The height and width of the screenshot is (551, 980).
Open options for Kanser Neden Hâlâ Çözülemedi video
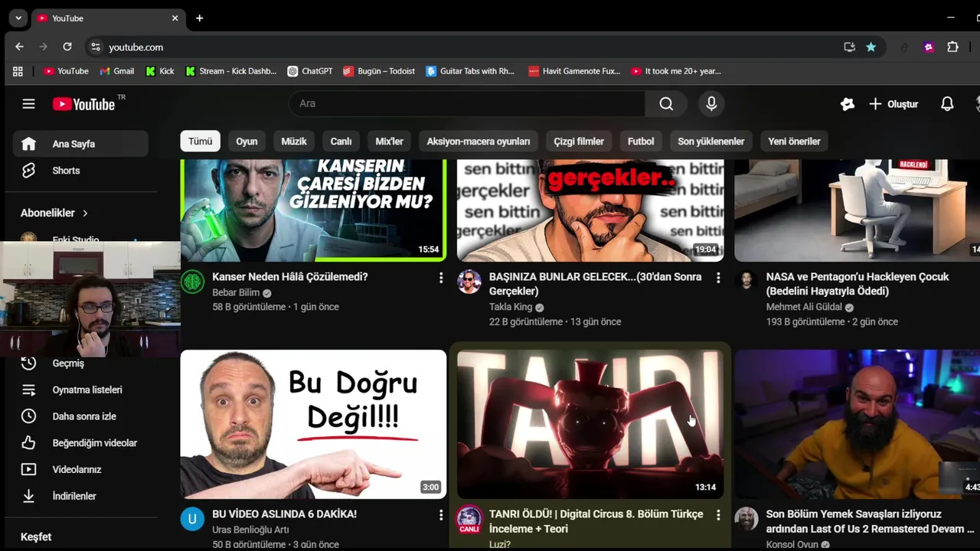[440, 279]
